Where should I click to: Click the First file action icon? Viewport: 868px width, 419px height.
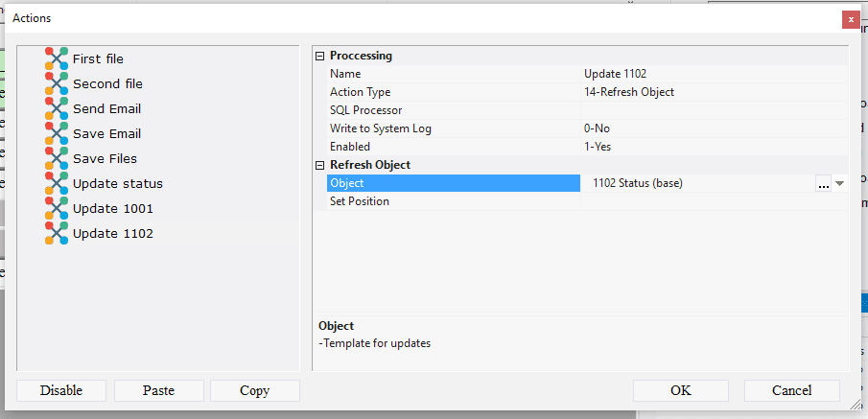57,59
